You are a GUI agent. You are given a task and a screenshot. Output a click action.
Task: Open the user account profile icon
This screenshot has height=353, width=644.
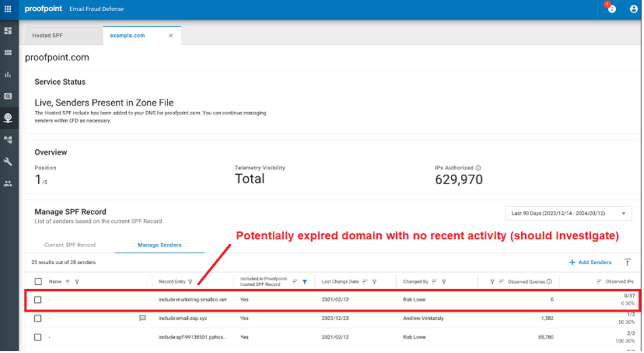[634, 9]
